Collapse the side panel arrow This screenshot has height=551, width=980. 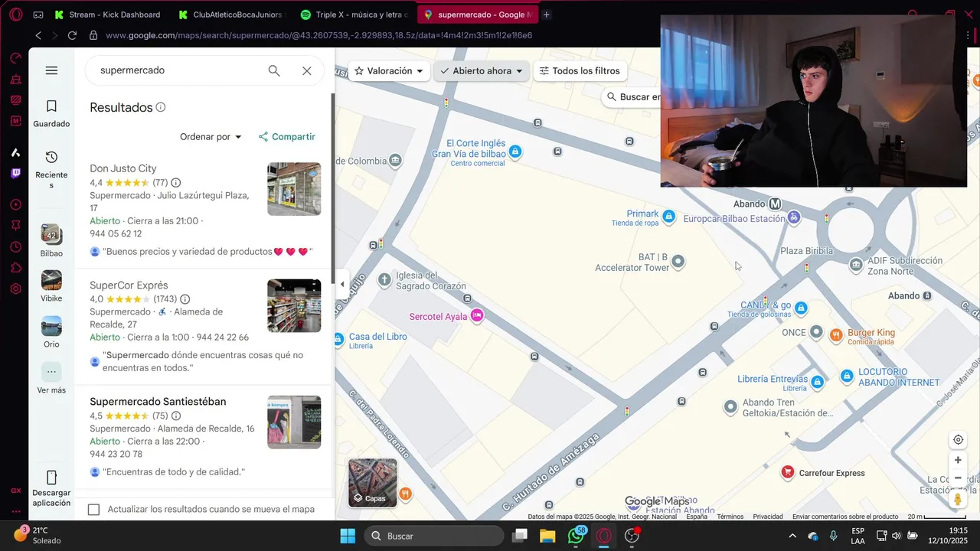pyautogui.click(x=342, y=284)
